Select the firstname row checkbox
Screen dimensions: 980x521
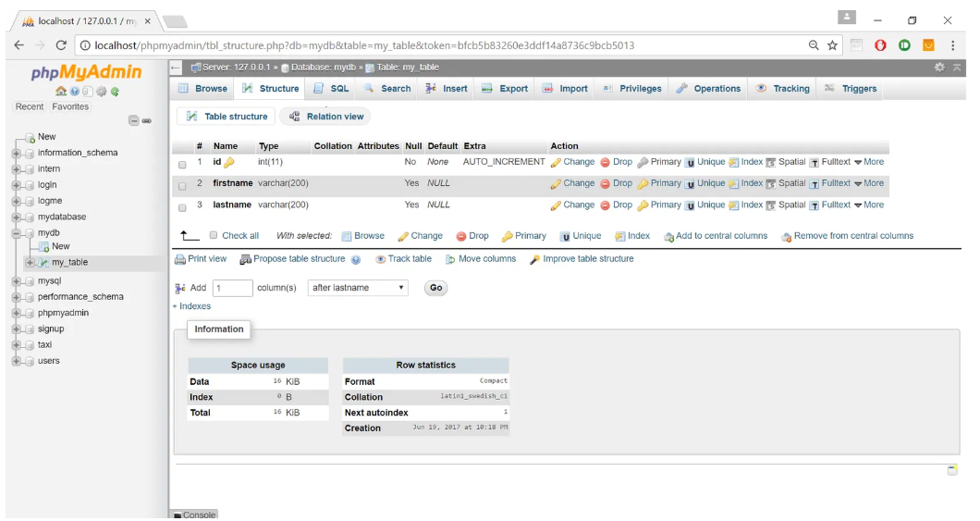[x=182, y=185]
